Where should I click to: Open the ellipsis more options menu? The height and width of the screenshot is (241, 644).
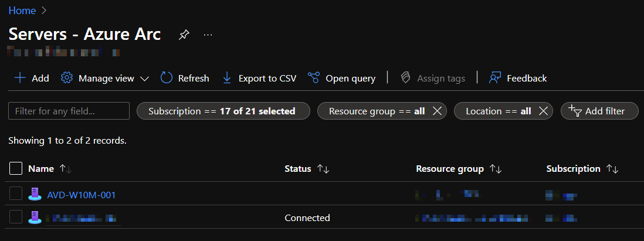click(208, 35)
